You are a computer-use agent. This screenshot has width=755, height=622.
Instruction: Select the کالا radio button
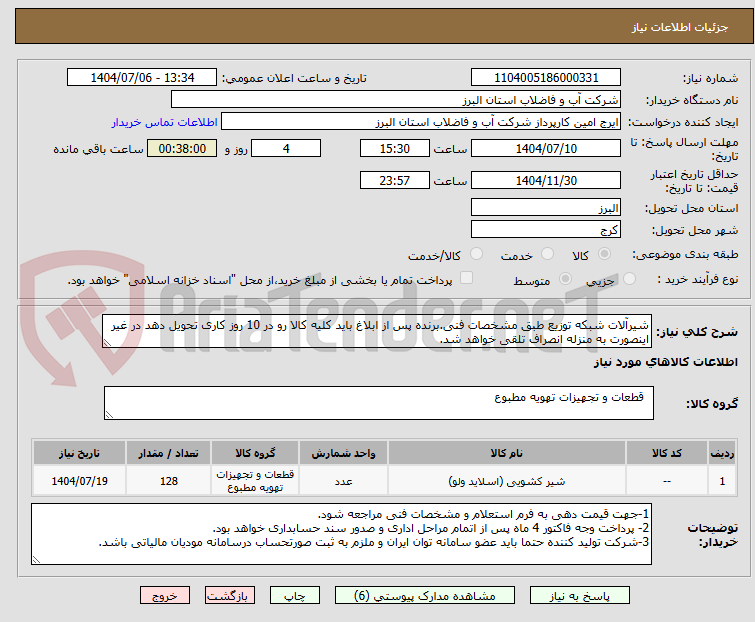point(604,254)
